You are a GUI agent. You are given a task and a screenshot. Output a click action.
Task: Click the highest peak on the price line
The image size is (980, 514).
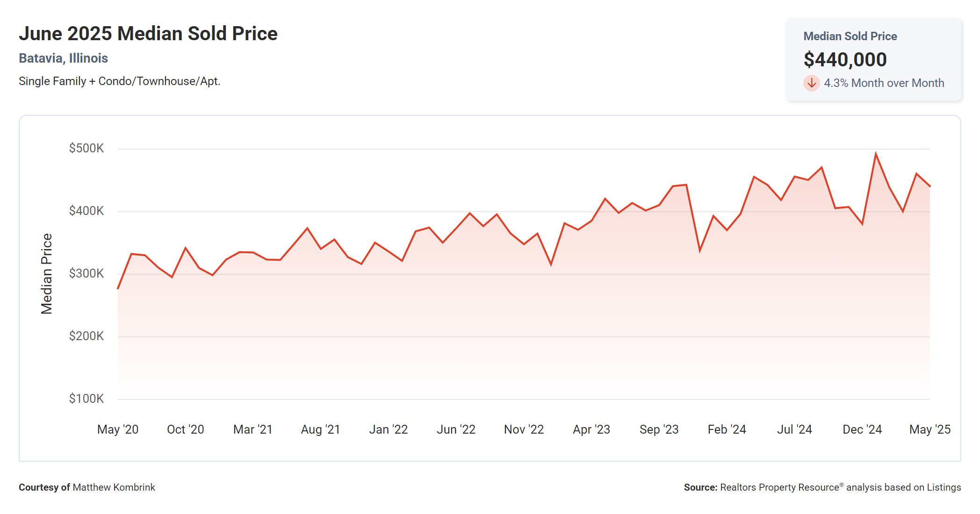(875, 153)
